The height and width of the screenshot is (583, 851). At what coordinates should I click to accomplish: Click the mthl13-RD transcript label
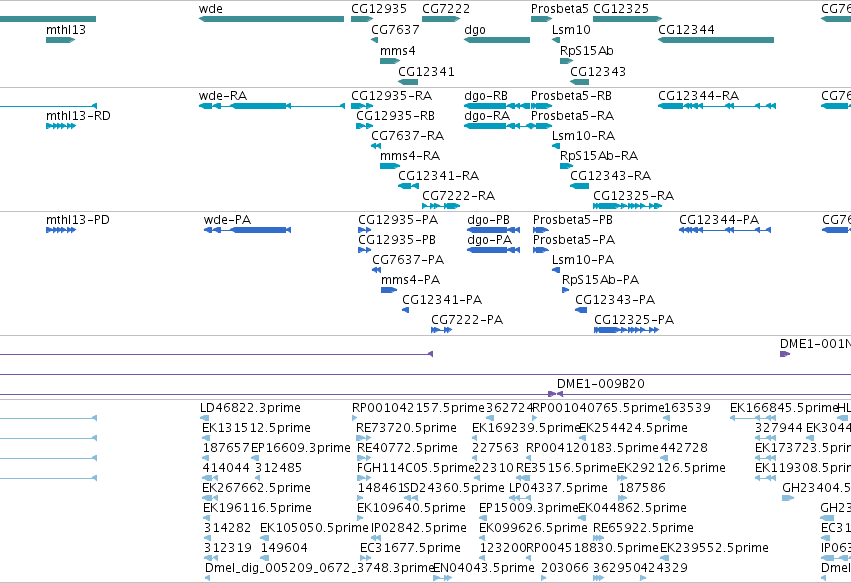point(78,116)
